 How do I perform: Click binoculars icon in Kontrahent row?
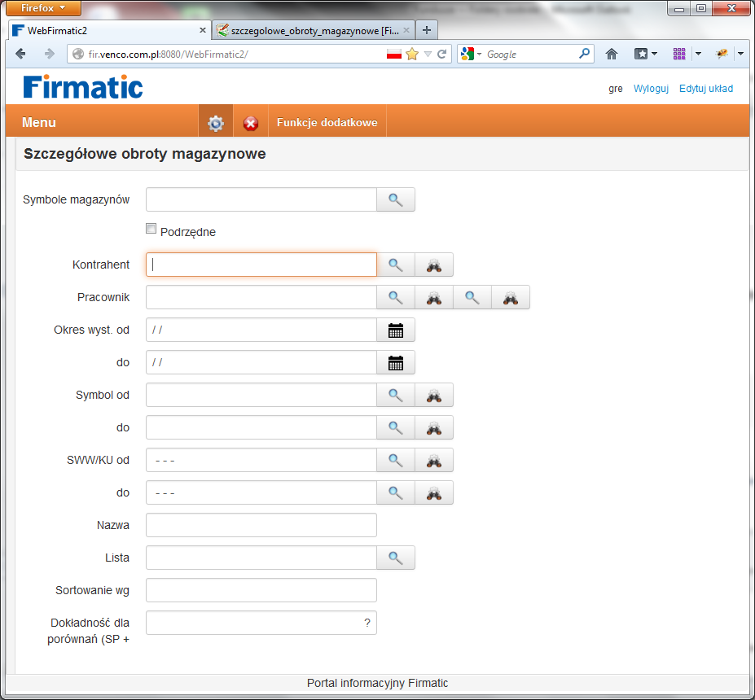coord(434,265)
